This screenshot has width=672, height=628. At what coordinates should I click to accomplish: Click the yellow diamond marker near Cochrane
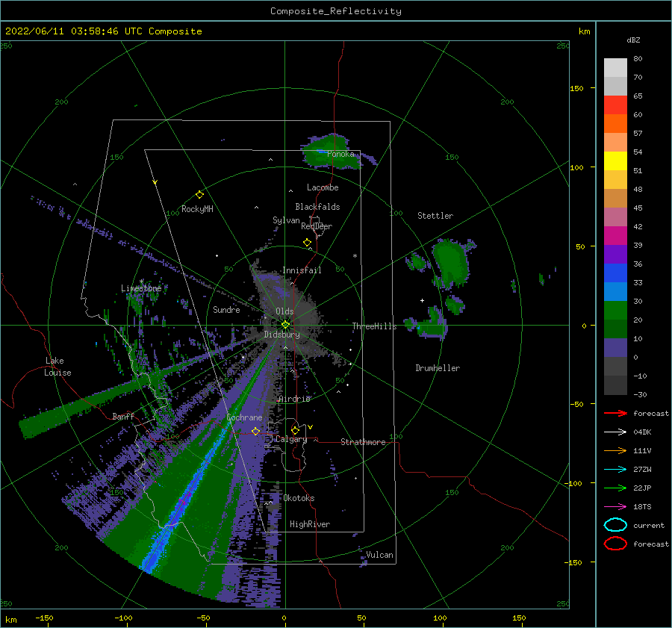click(255, 431)
